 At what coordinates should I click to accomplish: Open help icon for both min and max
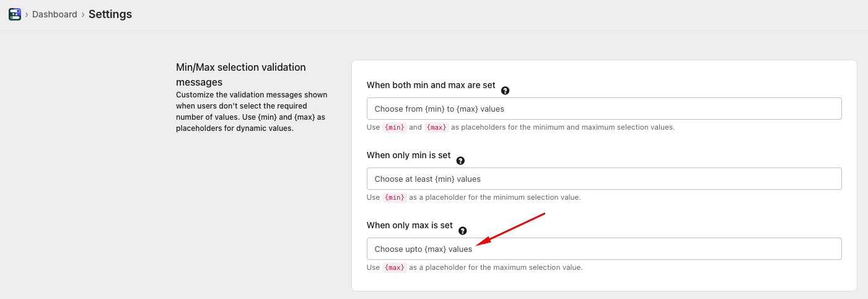pos(505,91)
